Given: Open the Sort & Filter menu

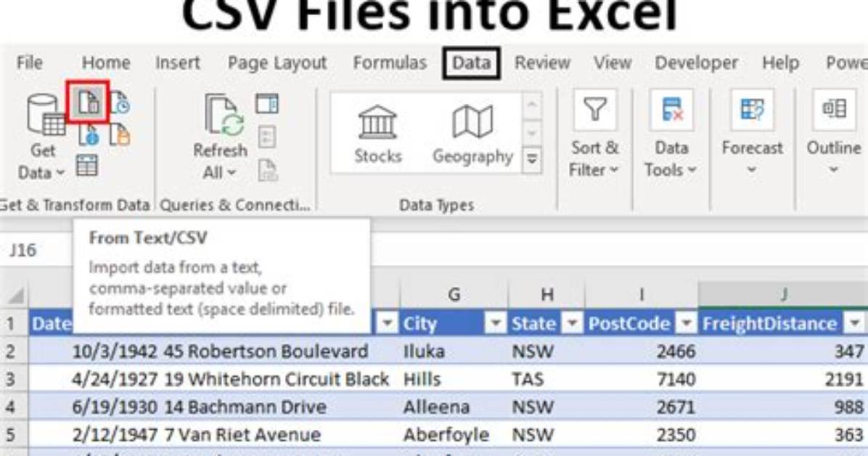Looking at the screenshot, I should [x=594, y=134].
